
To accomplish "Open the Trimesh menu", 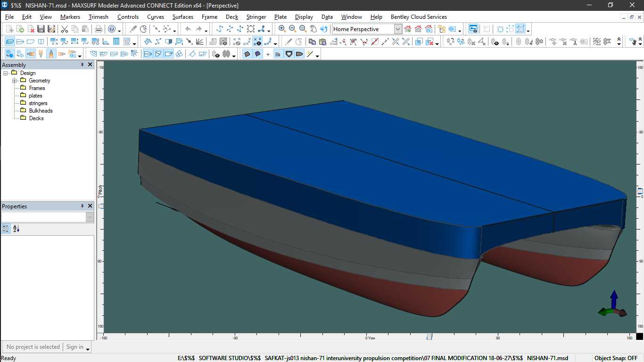I will pos(99,17).
